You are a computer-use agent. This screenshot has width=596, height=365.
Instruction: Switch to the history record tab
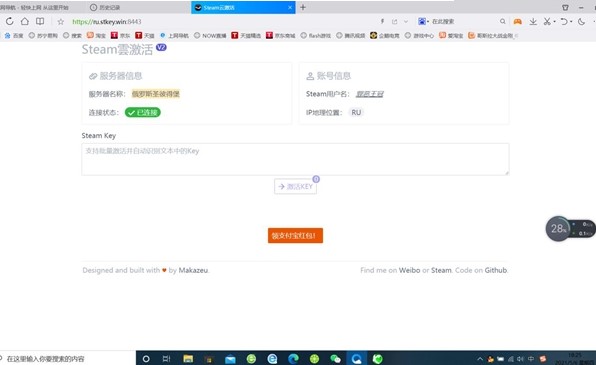coord(105,7)
